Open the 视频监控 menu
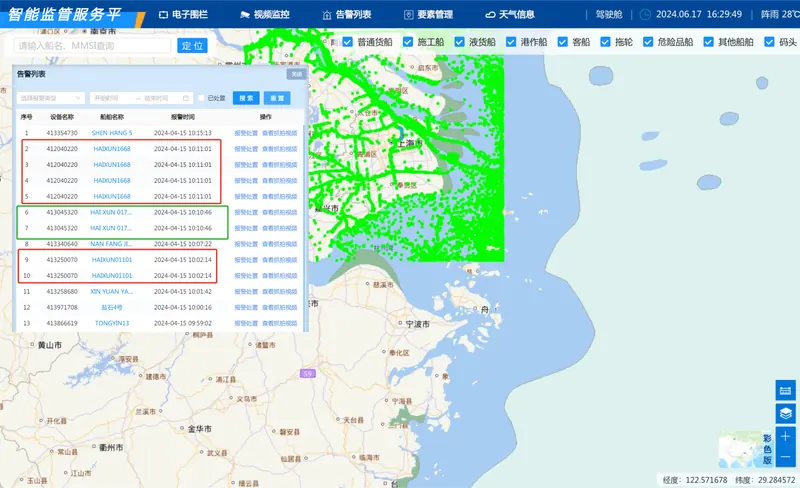Image resolution: width=800 pixels, height=488 pixels. tap(265, 15)
